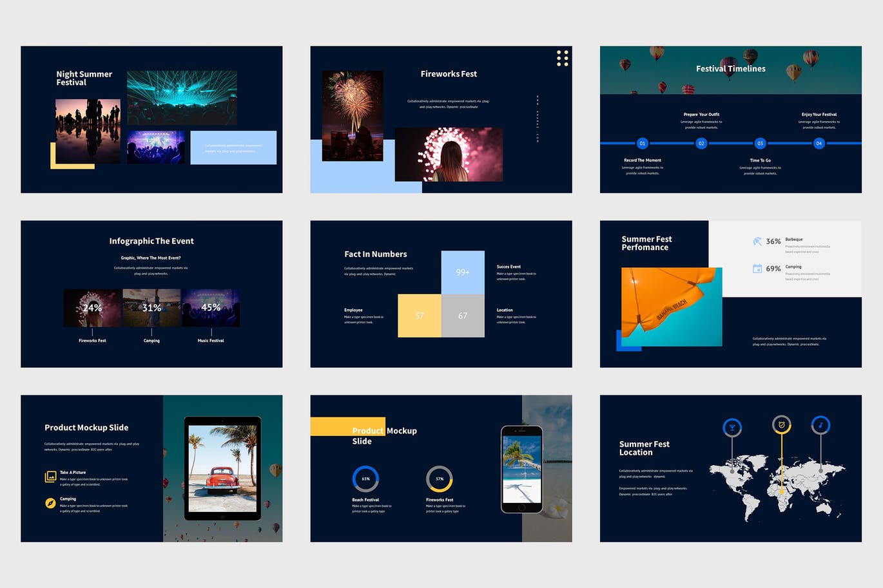This screenshot has height=588, width=883.
Task: Click the calendar icon next to 69%
Action: [757, 269]
